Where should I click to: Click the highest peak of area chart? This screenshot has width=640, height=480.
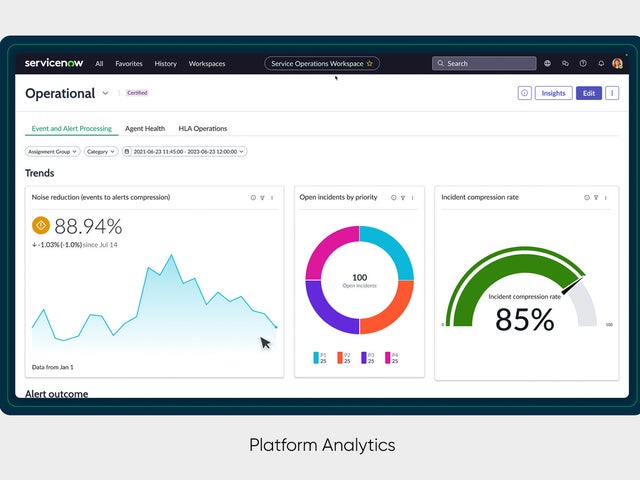click(x=171, y=256)
